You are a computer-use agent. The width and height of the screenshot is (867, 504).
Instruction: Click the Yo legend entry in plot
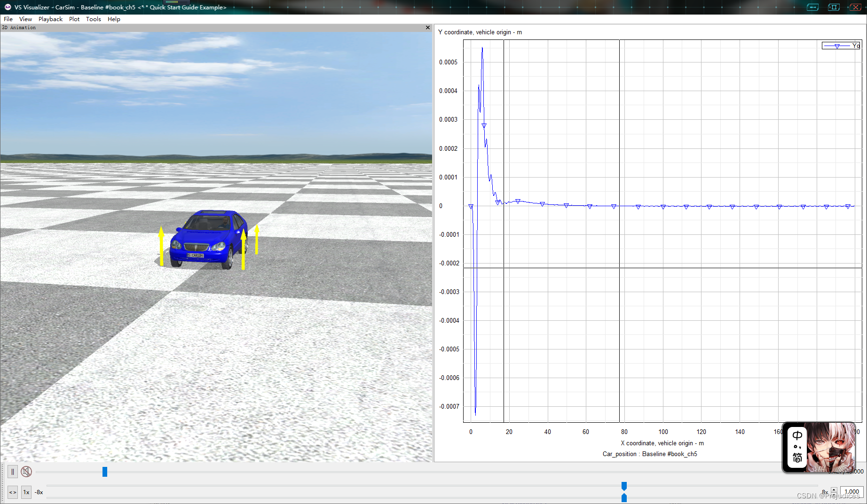point(841,46)
